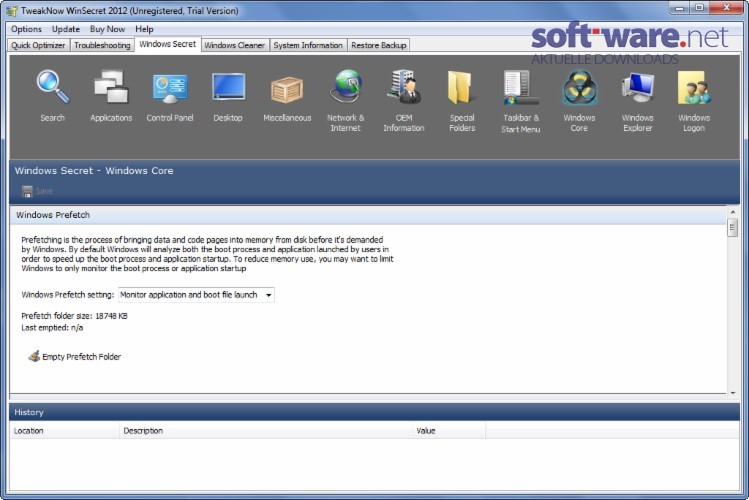This screenshot has width=749, height=500.
Task: Open the Desktop tweaks icon
Action: coord(228,87)
